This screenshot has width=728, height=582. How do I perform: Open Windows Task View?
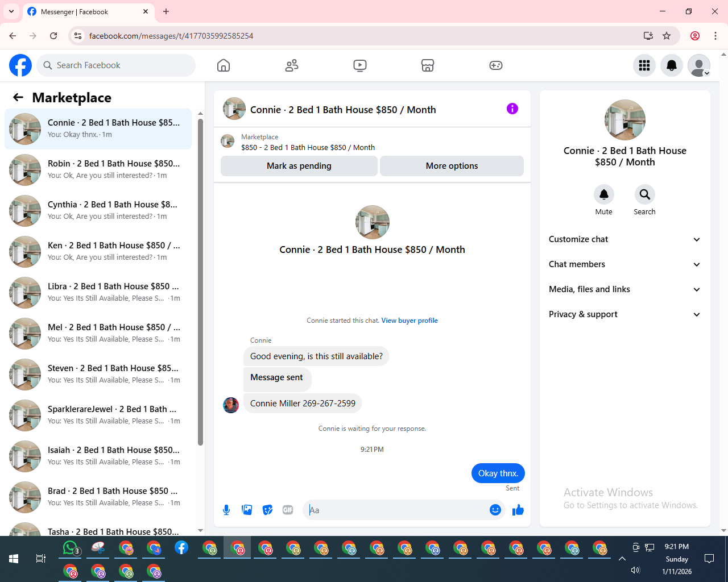tap(41, 559)
